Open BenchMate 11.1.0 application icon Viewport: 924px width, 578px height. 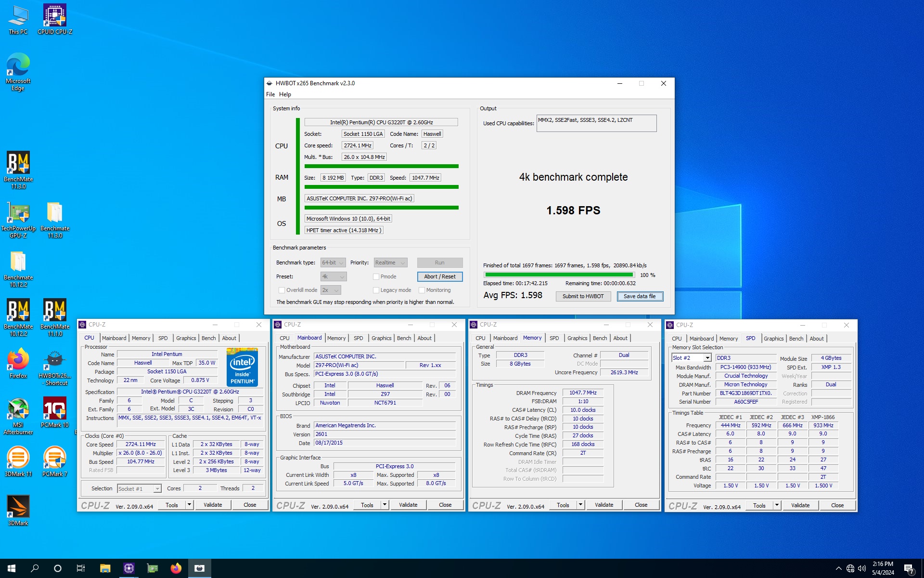[x=55, y=317]
